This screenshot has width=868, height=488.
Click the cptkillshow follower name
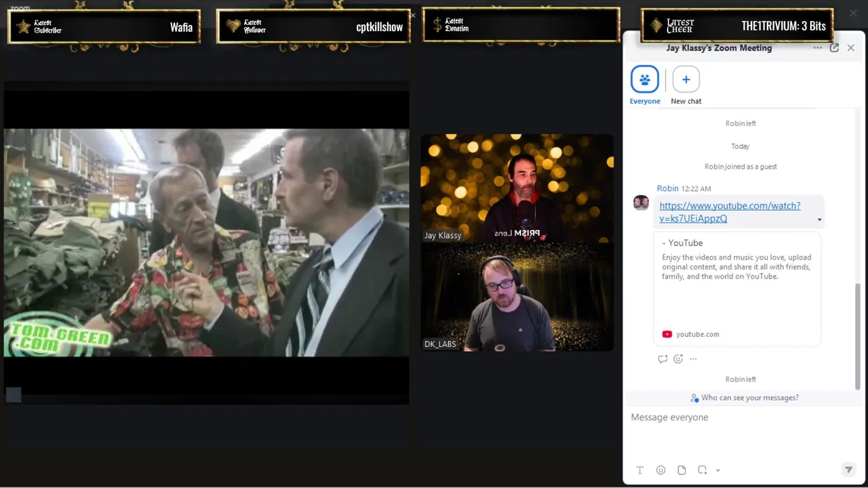379,27
